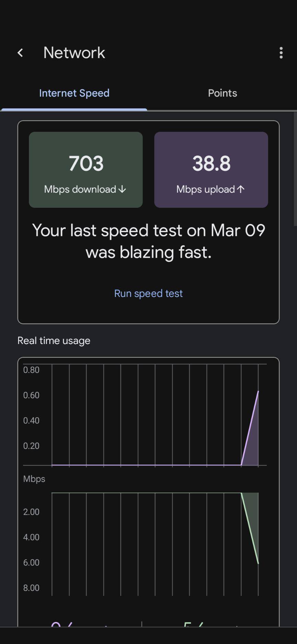Click the Mbps label between graphs
The height and width of the screenshot is (644, 297).
pos(34,479)
